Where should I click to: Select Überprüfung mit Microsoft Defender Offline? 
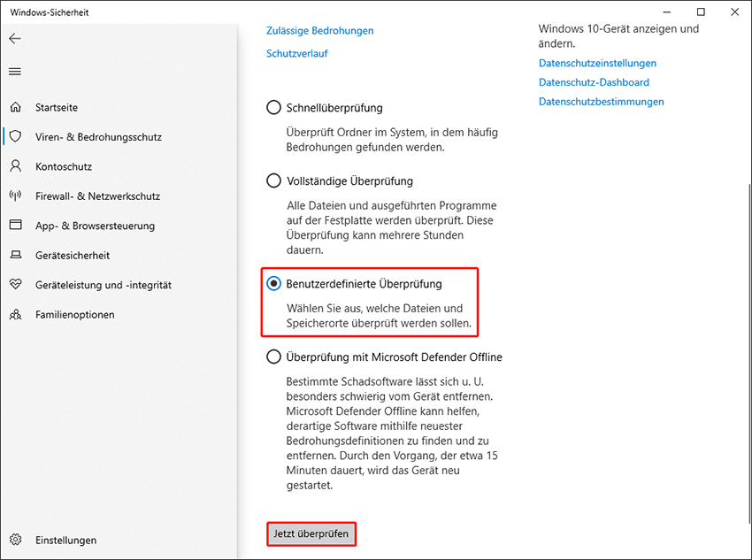click(273, 357)
